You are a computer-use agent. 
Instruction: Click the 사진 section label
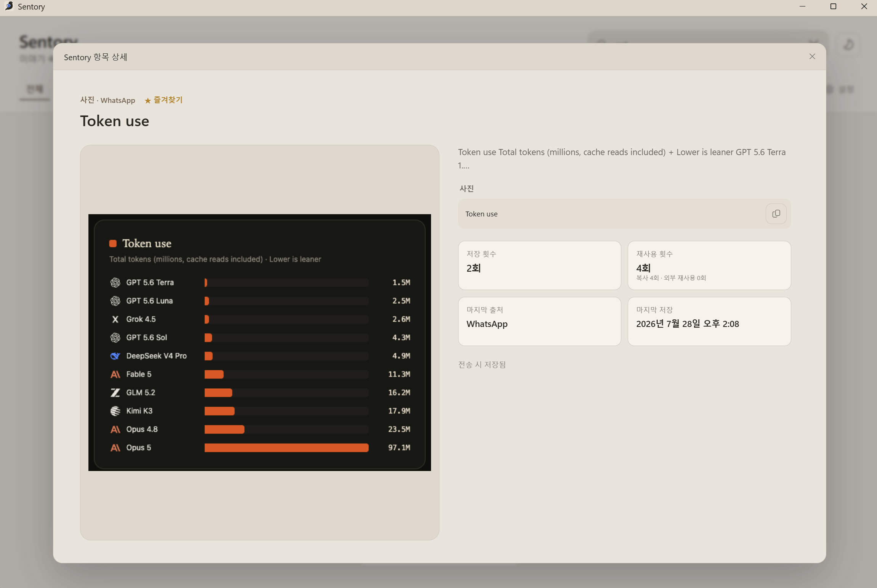click(467, 188)
